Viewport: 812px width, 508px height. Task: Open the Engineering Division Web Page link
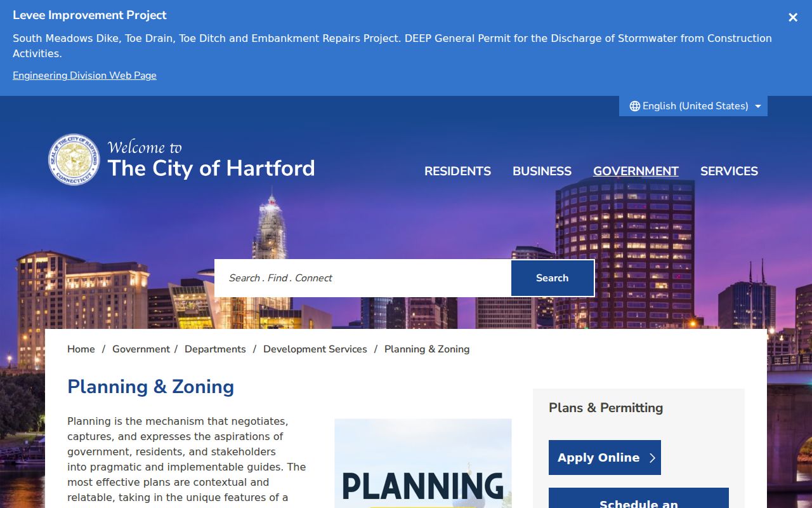[x=84, y=76]
